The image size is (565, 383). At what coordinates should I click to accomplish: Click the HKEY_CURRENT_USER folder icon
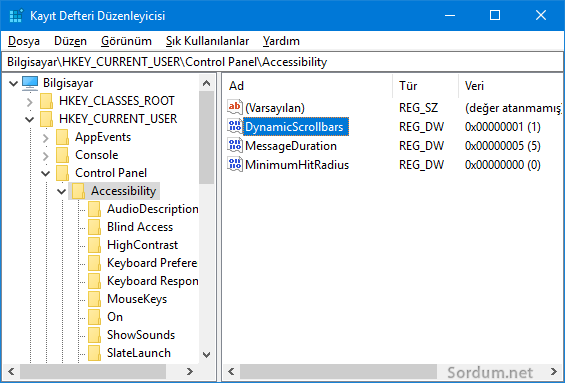click(46, 119)
